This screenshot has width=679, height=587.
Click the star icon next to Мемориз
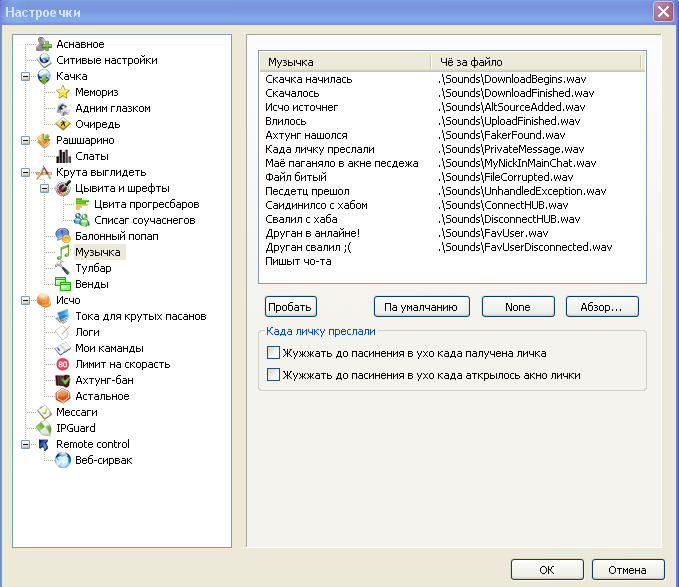tap(63, 92)
